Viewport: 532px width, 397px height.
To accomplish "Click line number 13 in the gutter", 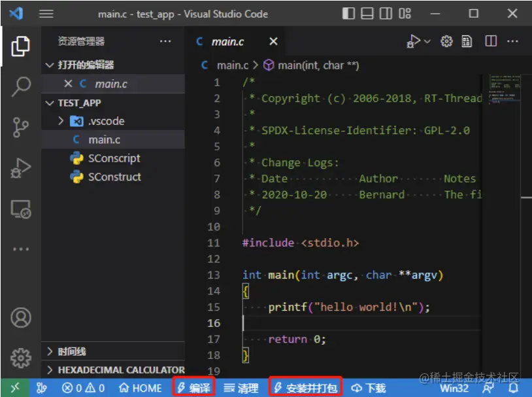I will pos(214,275).
